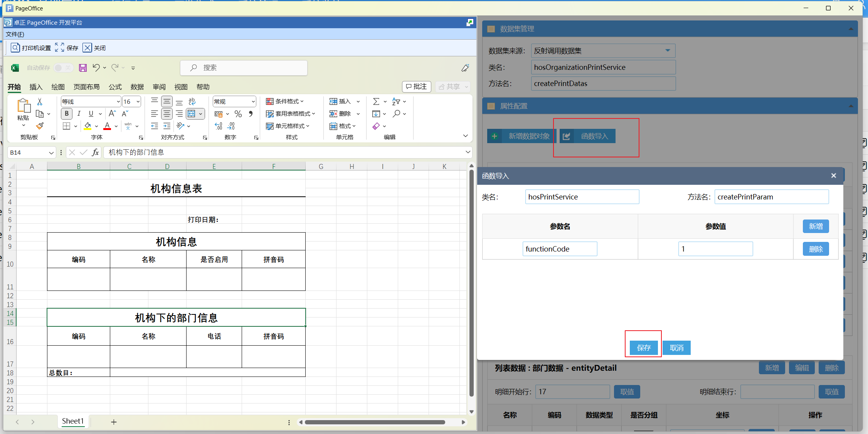The image size is (868, 434).
Task: Click the percent style icon
Action: [238, 114]
